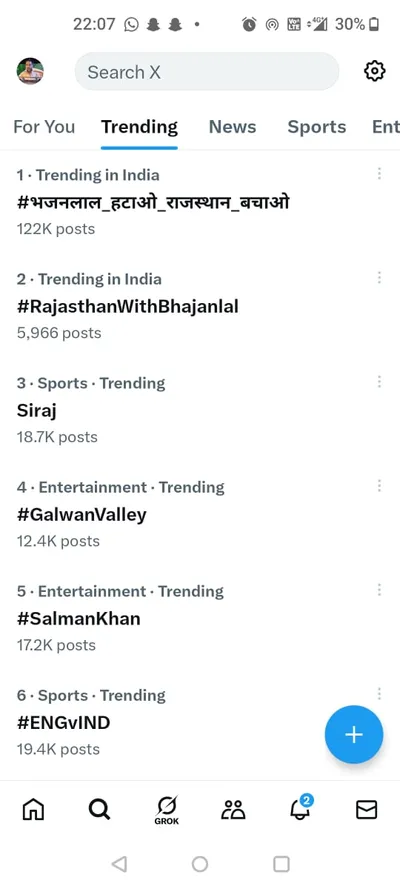Compose new post with plus button
Image resolution: width=400 pixels, height=889 pixels.
(354, 734)
